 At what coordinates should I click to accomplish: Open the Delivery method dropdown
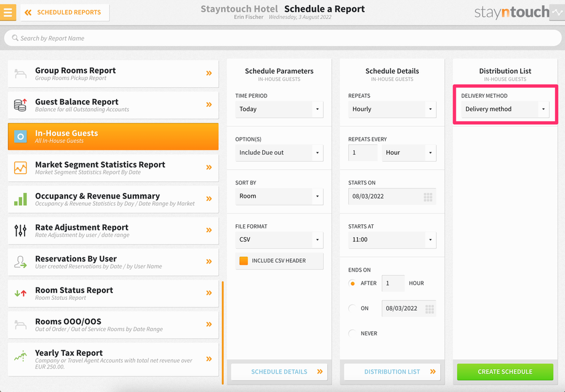[x=505, y=109]
